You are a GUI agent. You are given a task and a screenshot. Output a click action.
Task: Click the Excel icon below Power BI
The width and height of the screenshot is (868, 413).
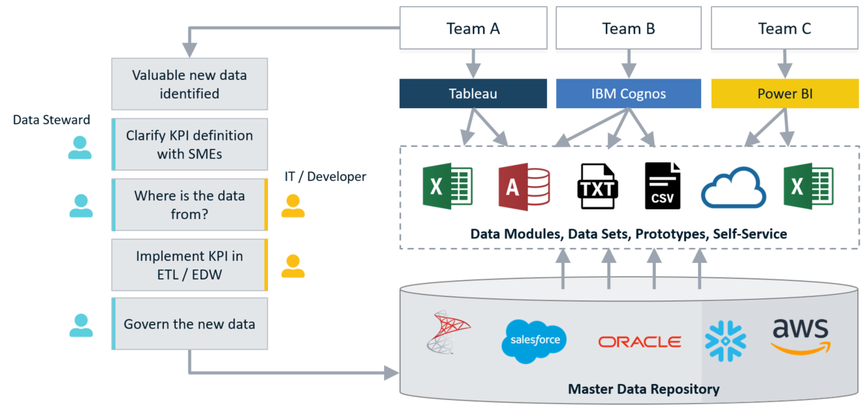point(808,187)
